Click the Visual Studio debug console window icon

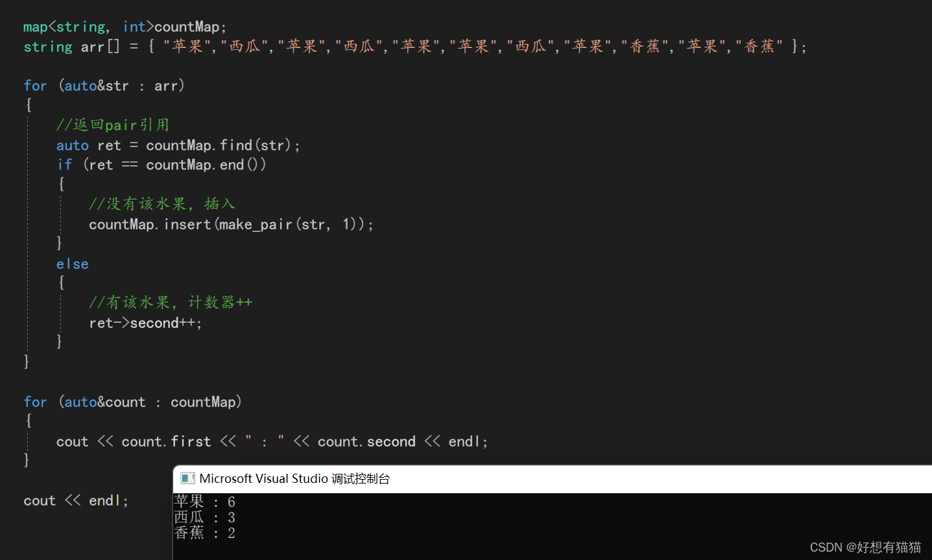pyautogui.click(x=187, y=478)
